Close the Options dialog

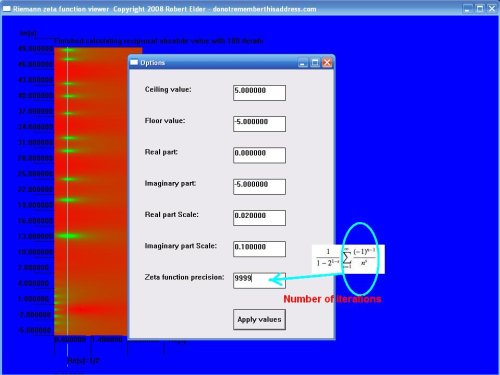tap(327, 63)
